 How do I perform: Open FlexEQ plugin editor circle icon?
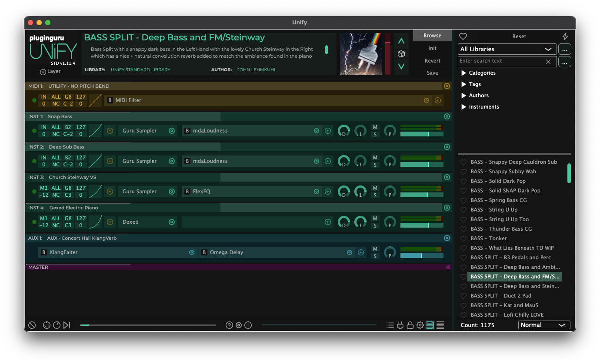point(317,192)
